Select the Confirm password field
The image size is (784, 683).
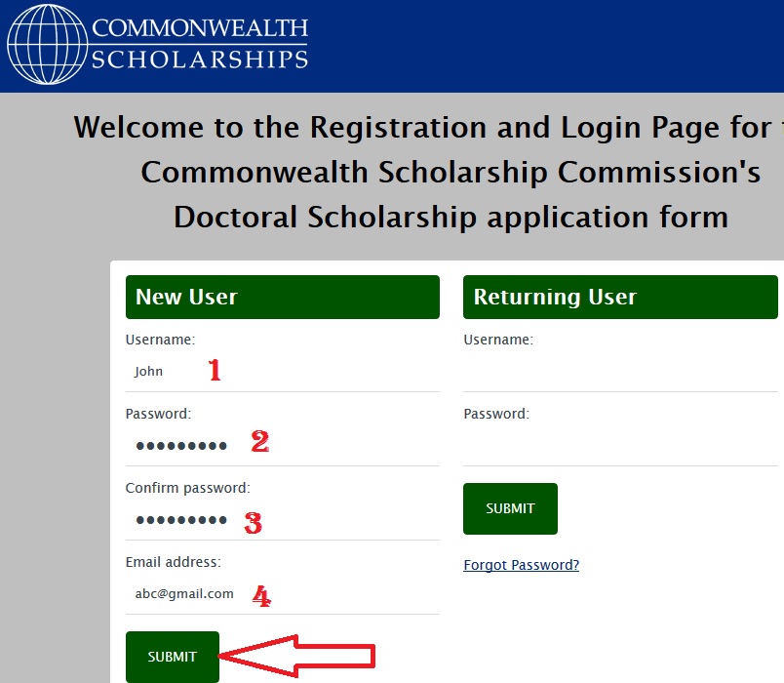(x=283, y=519)
